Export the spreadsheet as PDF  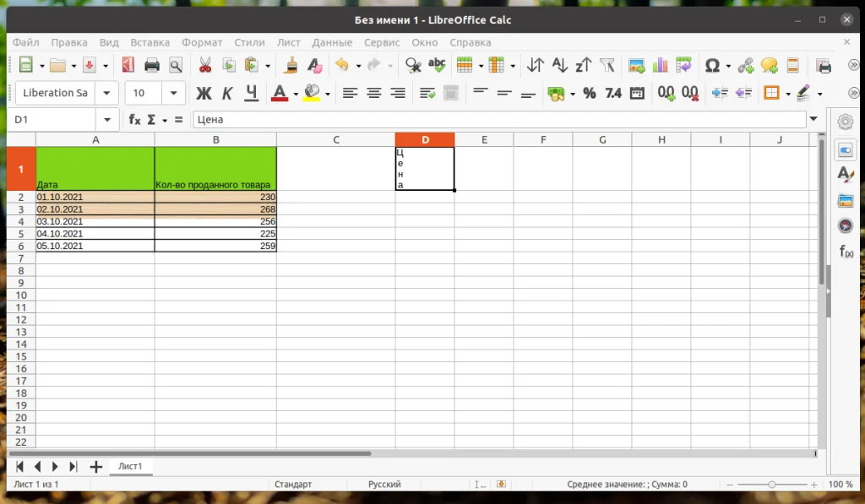(x=129, y=65)
